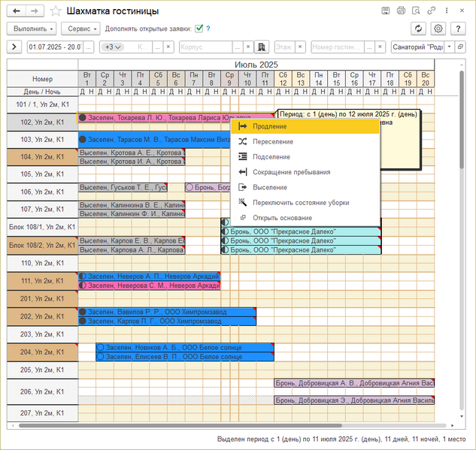Click the vertical scrollbar thumb
This screenshot has width=476, height=450.
tap(462, 119)
